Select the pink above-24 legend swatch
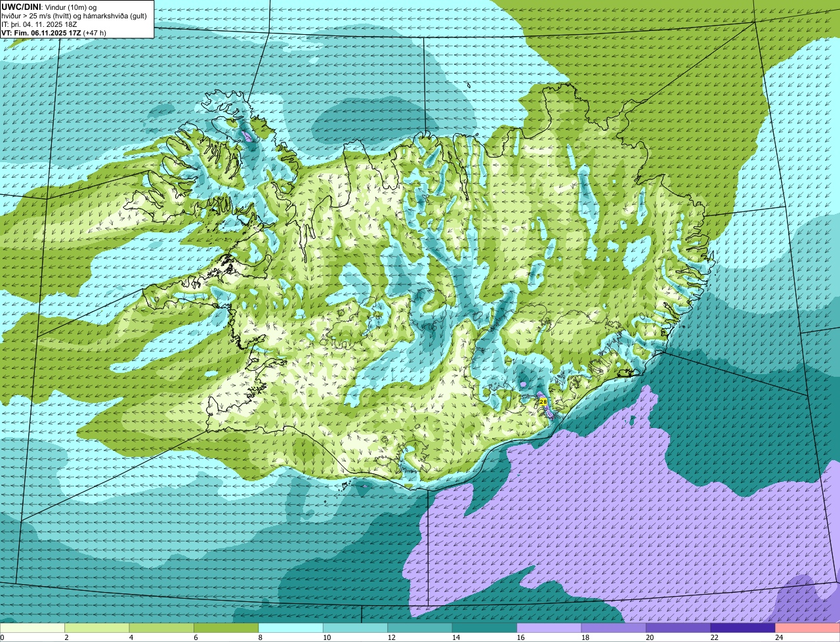Image resolution: width=840 pixels, height=642 pixels. click(x=807, y=628)
